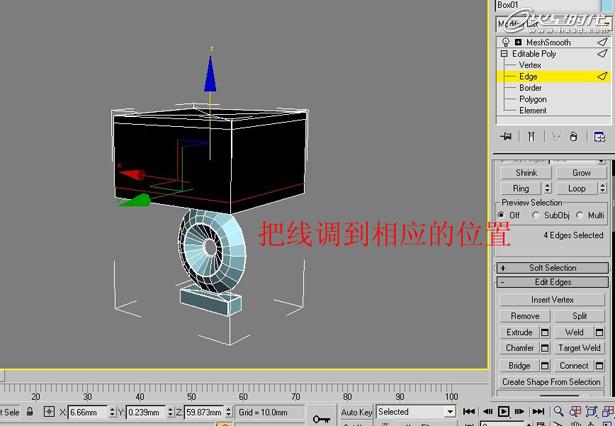Select the Off preview selection radio

[x=502, y=215]
